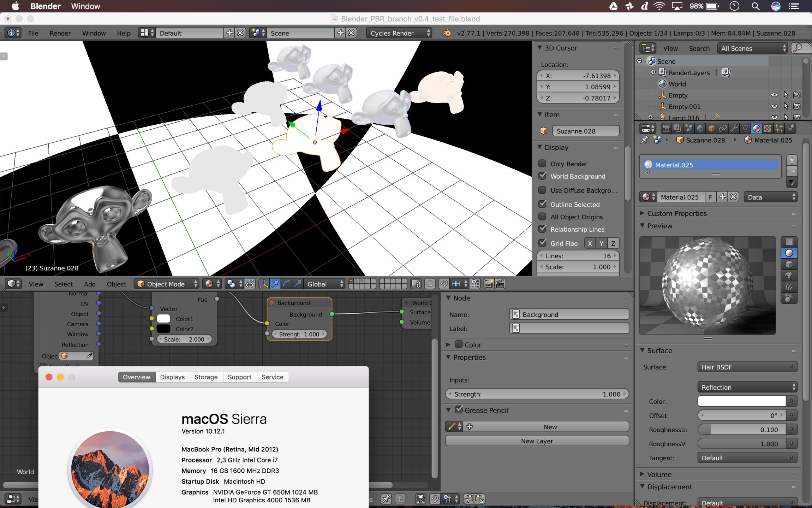
Task: Click the pin icon in properties breadcrumb
Action: [x=645, y=140]
